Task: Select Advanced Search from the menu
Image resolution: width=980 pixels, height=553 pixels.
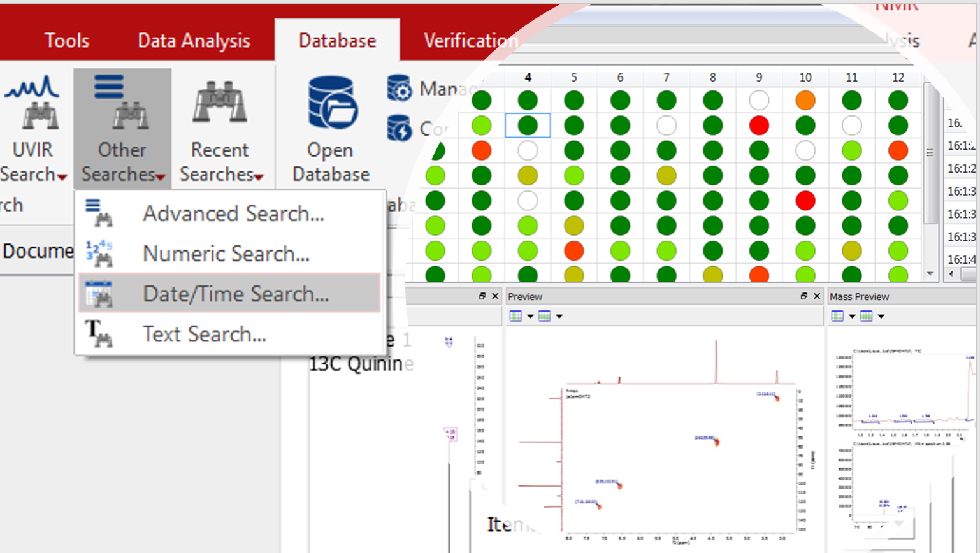Action: [x=233, y=214]
